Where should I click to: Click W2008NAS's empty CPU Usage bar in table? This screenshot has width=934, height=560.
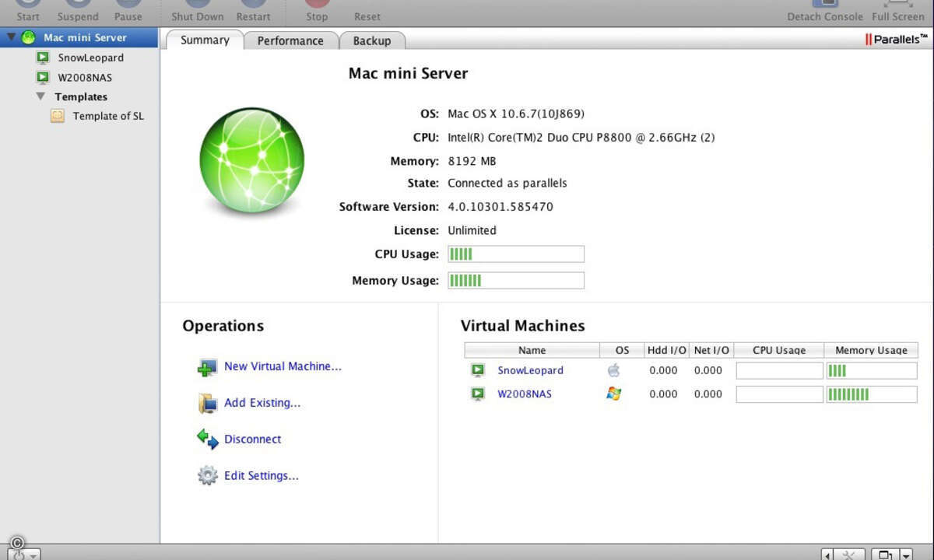[x=779, y=394]
